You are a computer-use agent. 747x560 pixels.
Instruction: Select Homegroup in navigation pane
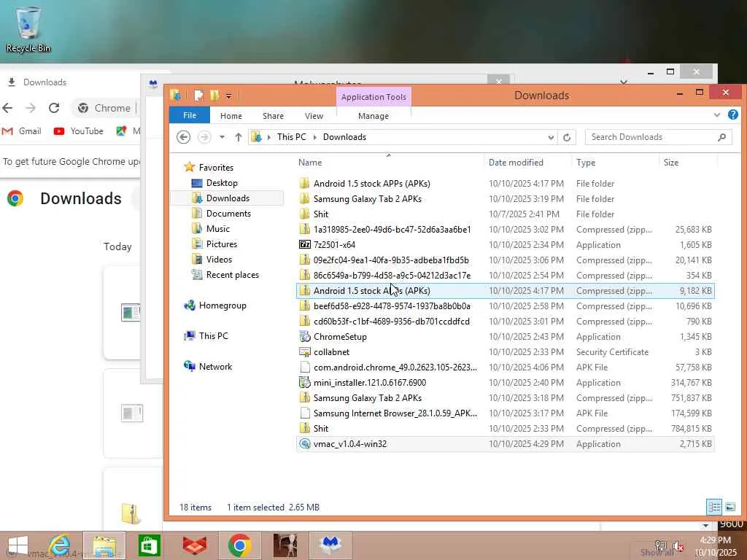[222, 306]
